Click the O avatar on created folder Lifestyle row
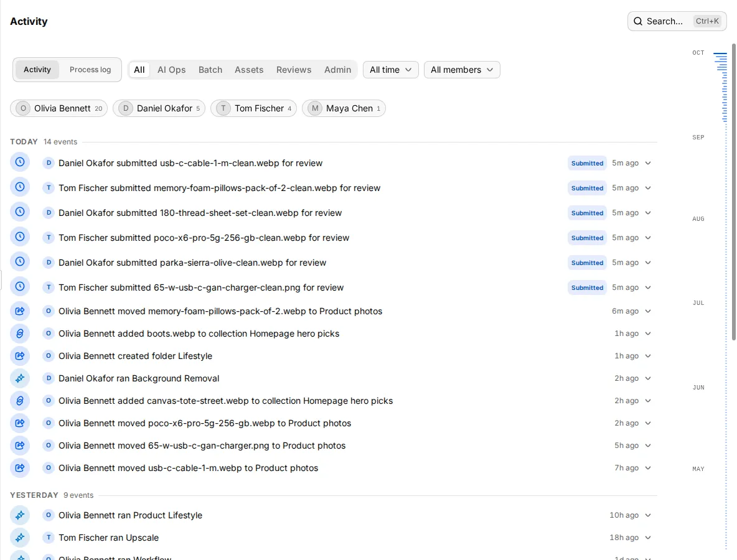Image resolution: width=737 pixels, height=560 pixels. tap(49, 356)
